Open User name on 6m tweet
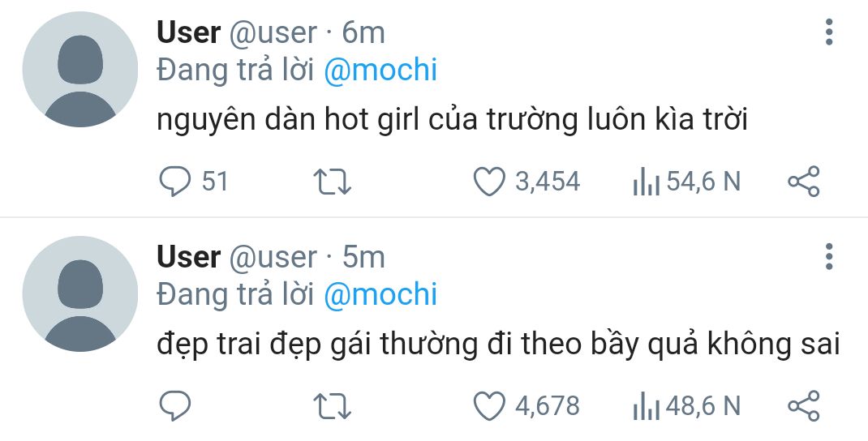 (188, 32)
